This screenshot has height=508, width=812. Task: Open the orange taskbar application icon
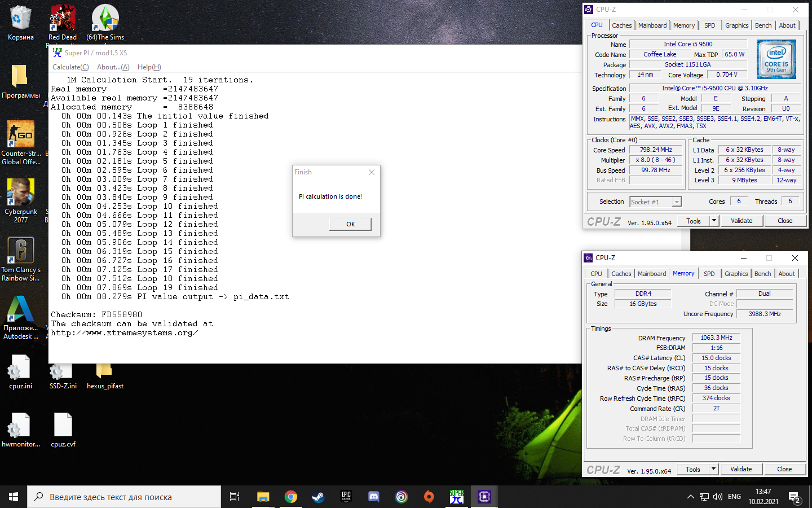pos(429,497)
